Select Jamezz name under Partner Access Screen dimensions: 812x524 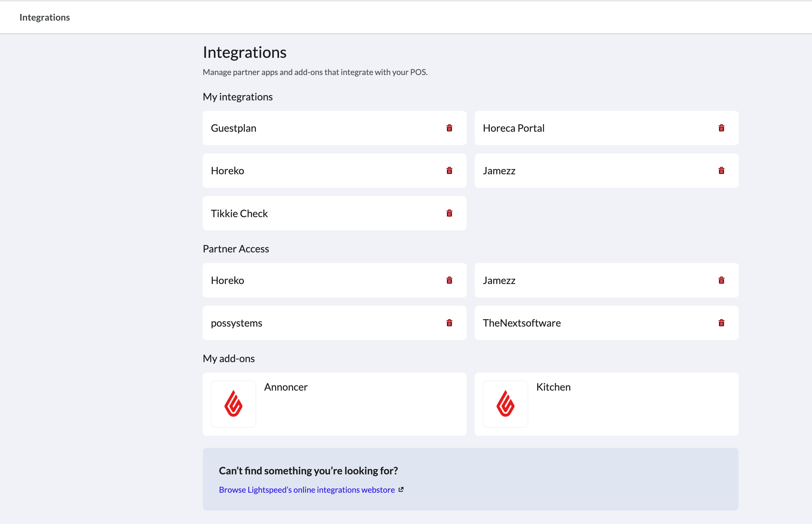(499, 280)
